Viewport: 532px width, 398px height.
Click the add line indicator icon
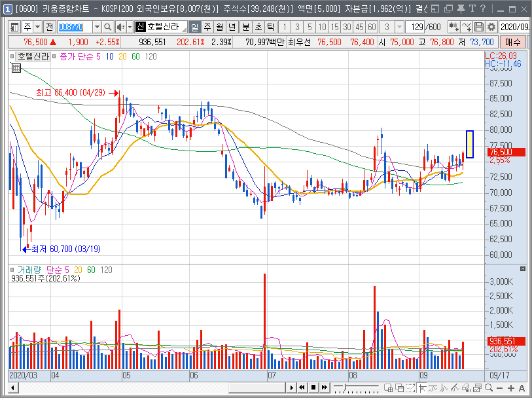[466, 26]
